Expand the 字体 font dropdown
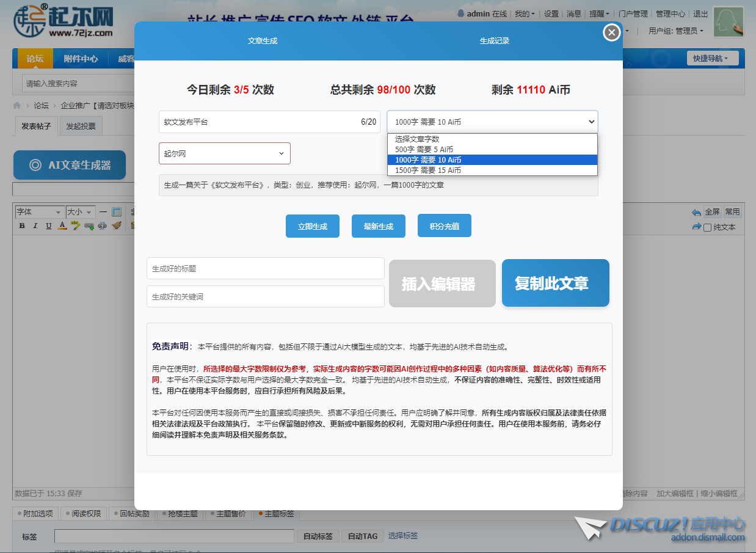Image resolution: width=756 pixels, height=553 pixels. [39, 212]
